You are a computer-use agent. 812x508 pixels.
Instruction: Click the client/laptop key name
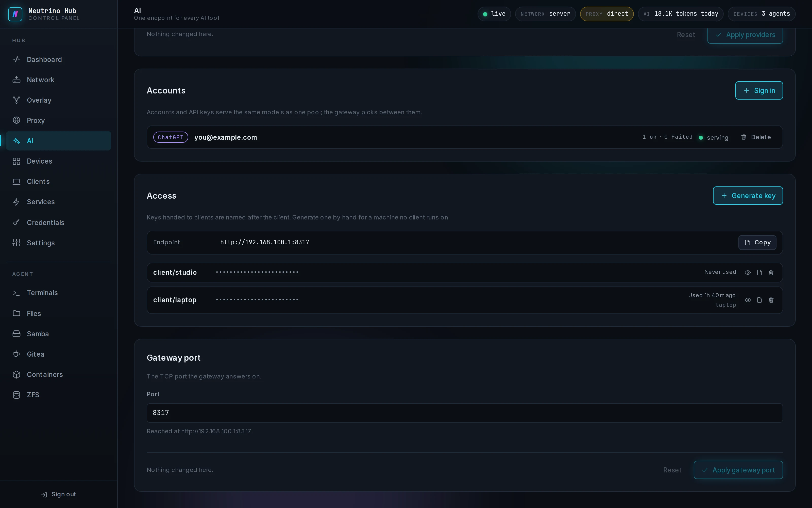175,300
